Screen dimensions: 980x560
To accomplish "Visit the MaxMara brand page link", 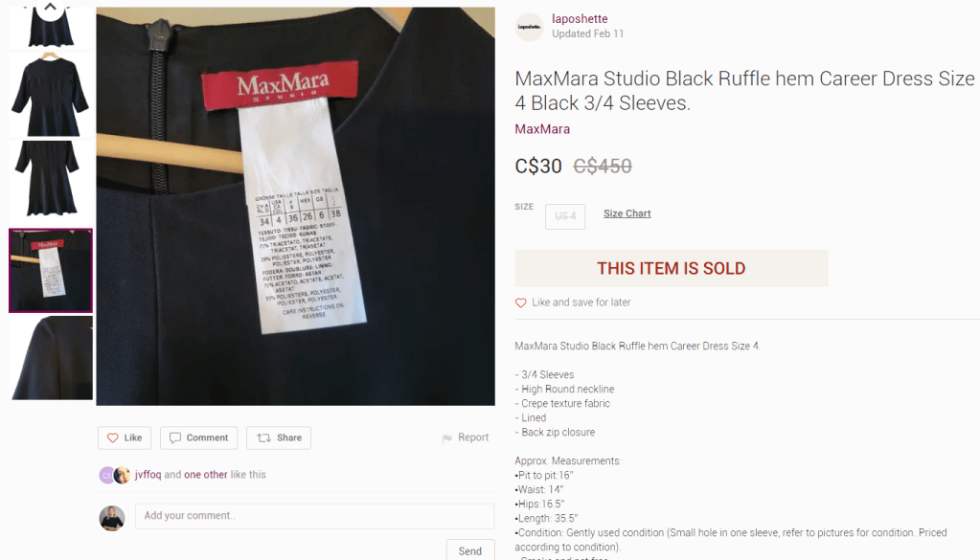I will click(x=542, y=129).
